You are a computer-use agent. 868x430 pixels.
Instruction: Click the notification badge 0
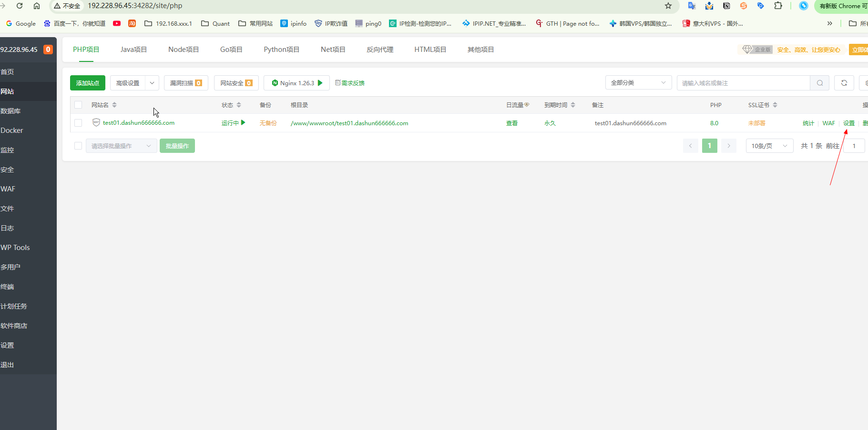point(48,50)
